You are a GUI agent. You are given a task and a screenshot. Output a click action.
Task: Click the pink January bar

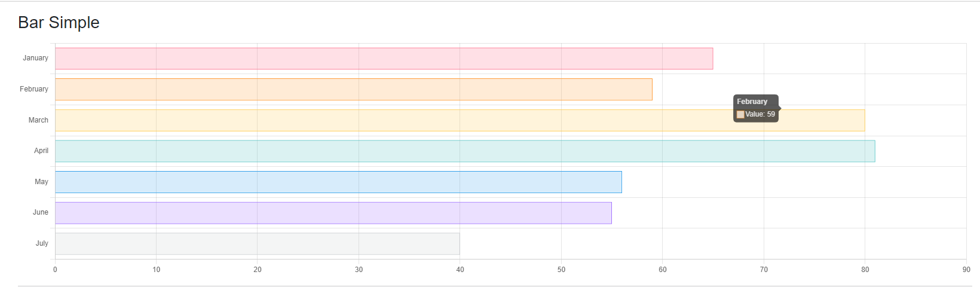tap(384, 59)
